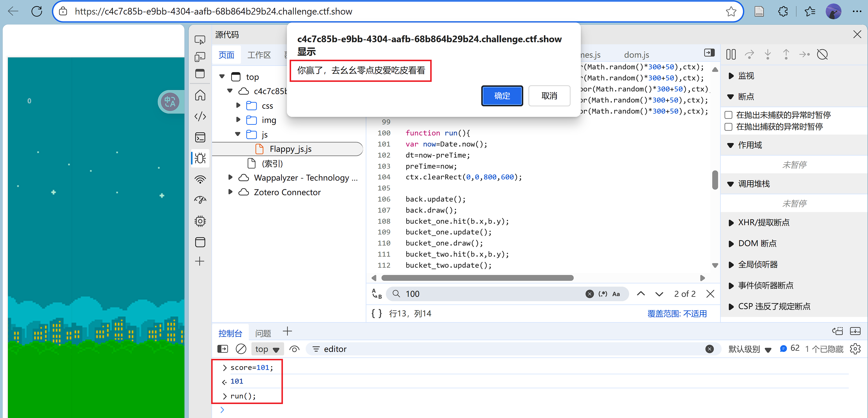This screenshot has width=868, height=418.
Task: Open the device emulation icon
Action: pyautogui.click(x=200, y=57)
